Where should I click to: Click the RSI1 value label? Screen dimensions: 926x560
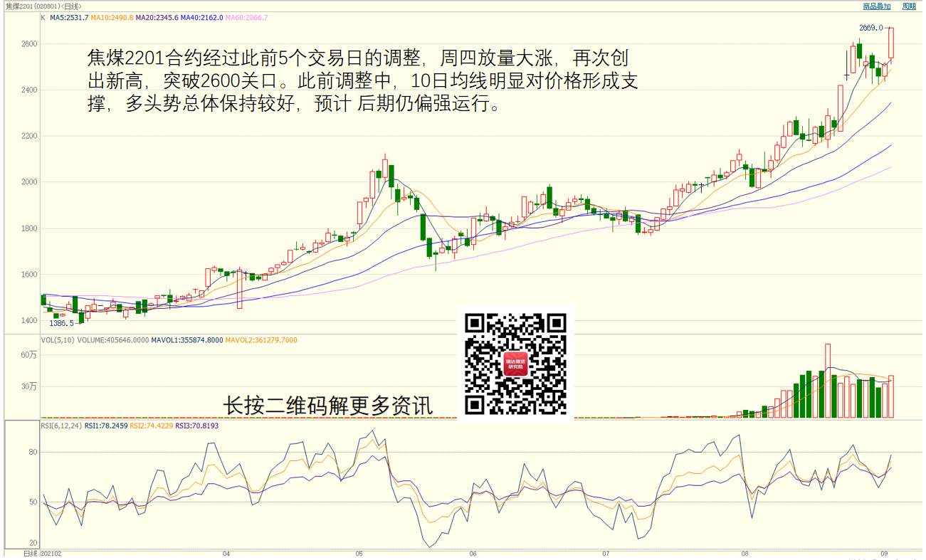(x=106, y=426)
